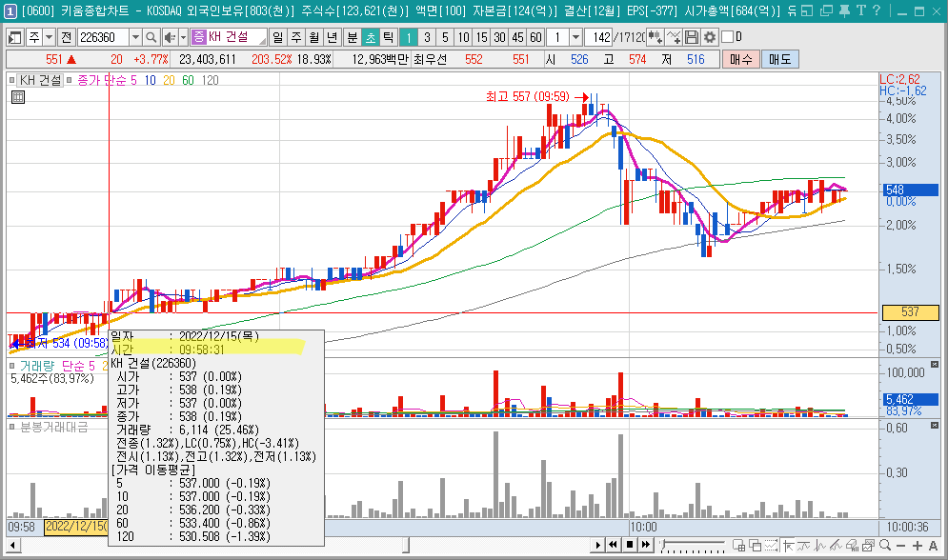Click the window layout icon in title bar
Screen dimensions: 948x560
pos(807,10)
